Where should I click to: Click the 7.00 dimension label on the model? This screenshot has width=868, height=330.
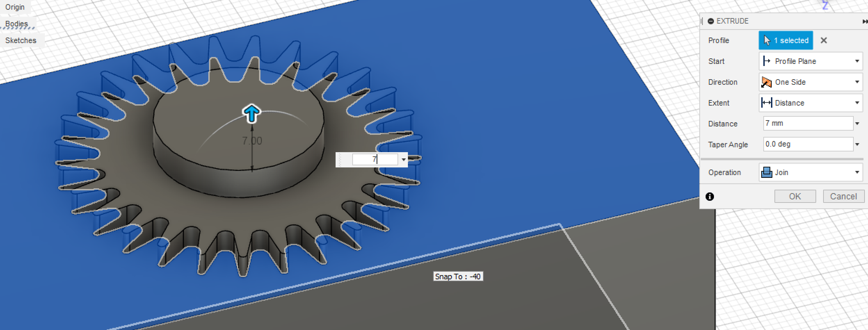252,141
